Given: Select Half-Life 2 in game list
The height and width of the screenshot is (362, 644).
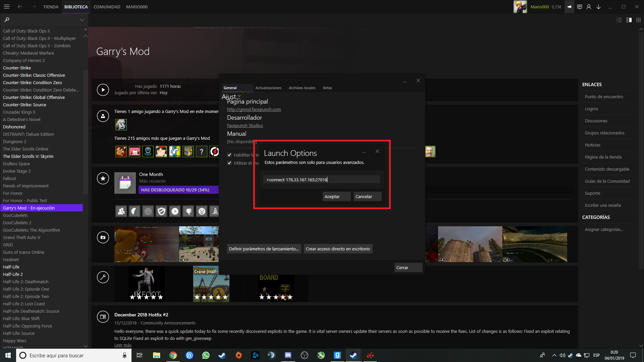Looking at the screenshot, I should (13, 274).
